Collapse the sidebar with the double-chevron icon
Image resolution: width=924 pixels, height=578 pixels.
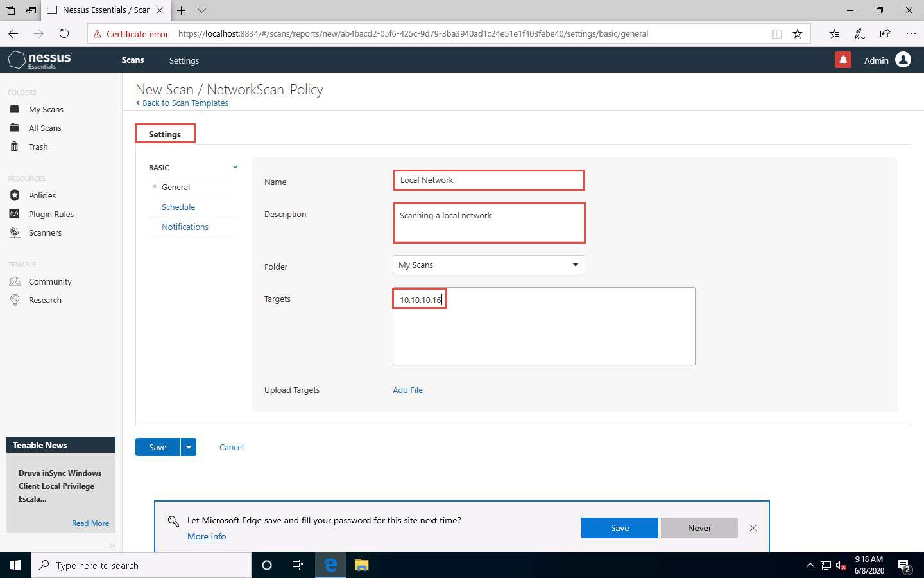[112, 546]
